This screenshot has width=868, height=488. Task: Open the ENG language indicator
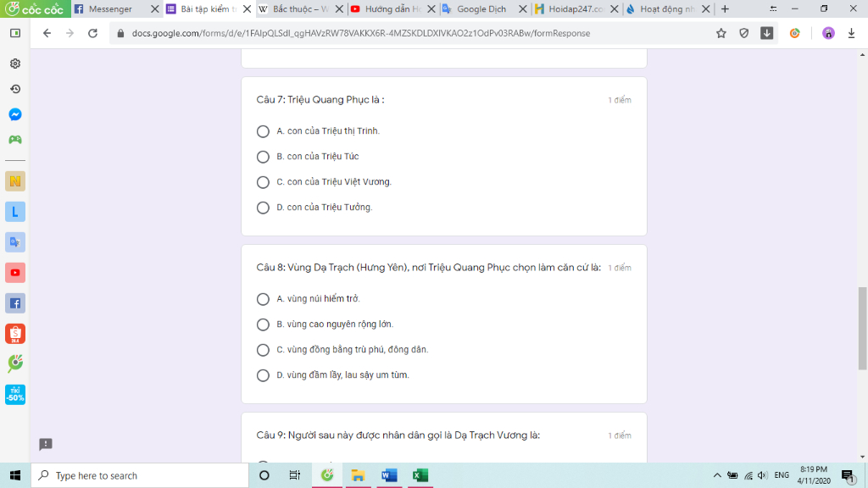coord(782,475)
